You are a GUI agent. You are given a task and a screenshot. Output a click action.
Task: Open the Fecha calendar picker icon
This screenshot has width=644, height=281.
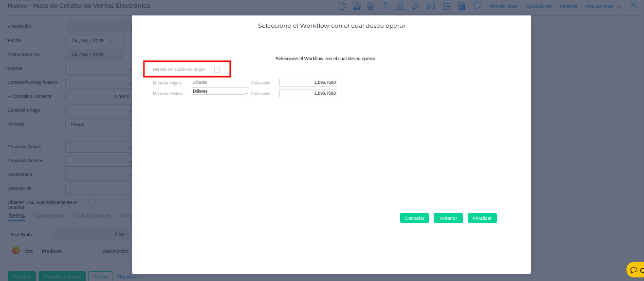tap(112, 40)
